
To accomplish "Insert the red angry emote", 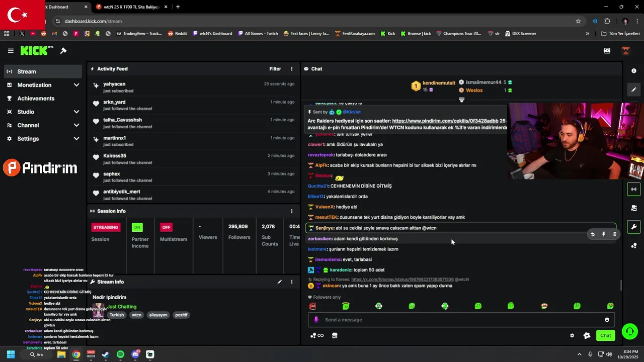I will point(313,306).
